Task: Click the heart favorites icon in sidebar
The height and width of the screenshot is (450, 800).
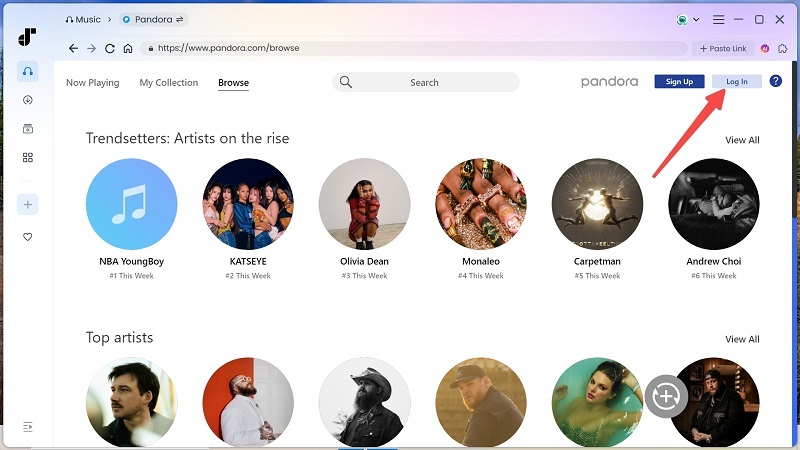Action: [28, 237]
